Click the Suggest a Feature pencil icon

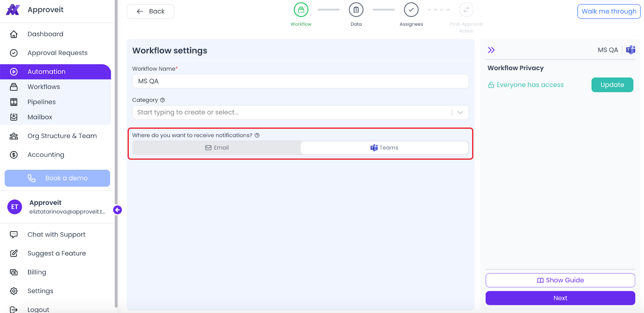click(14, 253)
